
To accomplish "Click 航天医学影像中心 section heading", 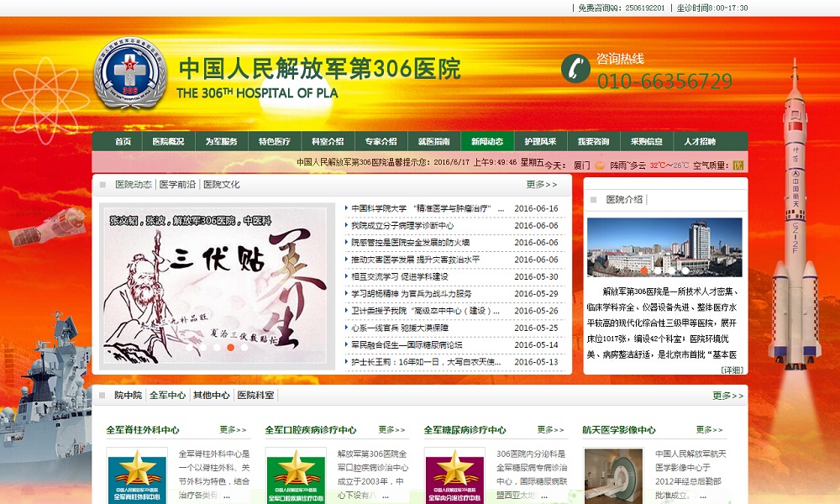I will coord(619,429).
